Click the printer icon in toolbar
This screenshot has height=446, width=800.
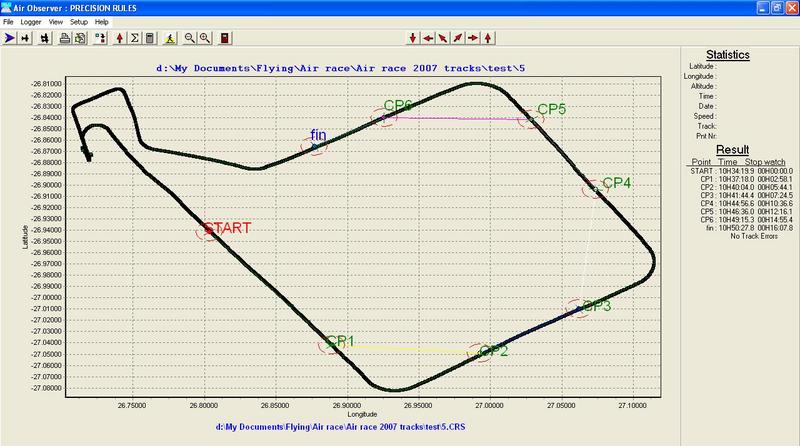pyautogui.click(x=64, y=38)
